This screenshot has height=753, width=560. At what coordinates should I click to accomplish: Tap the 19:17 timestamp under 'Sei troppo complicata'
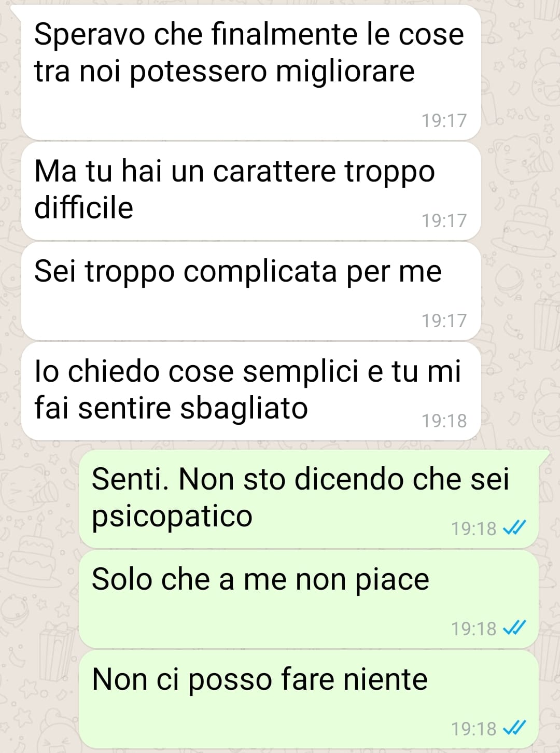tap(444, 320)
